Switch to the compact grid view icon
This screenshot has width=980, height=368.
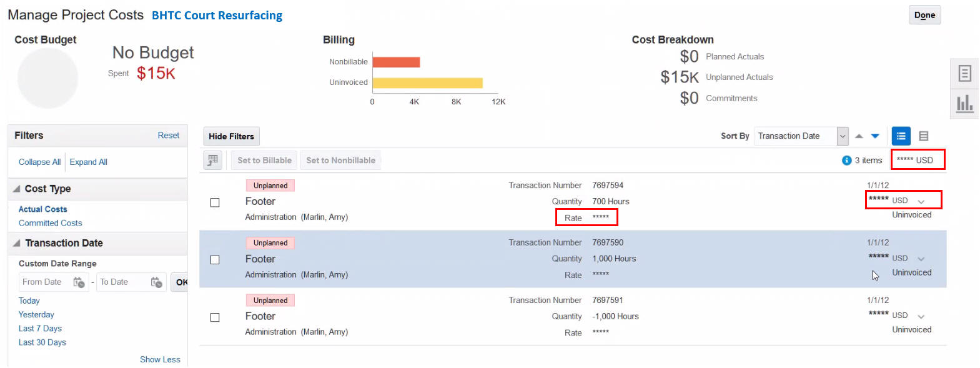tap(924, 136)
